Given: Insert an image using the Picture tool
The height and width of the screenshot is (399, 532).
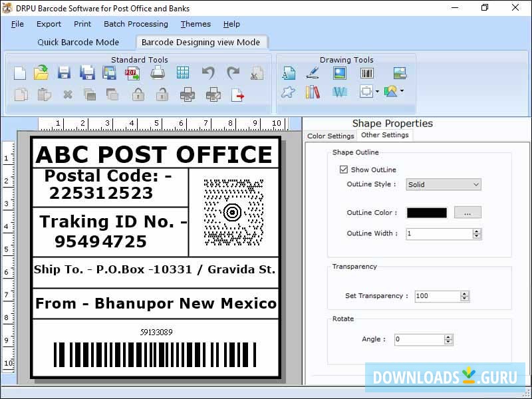Looking at the screenshot, I should coord(339,73).
